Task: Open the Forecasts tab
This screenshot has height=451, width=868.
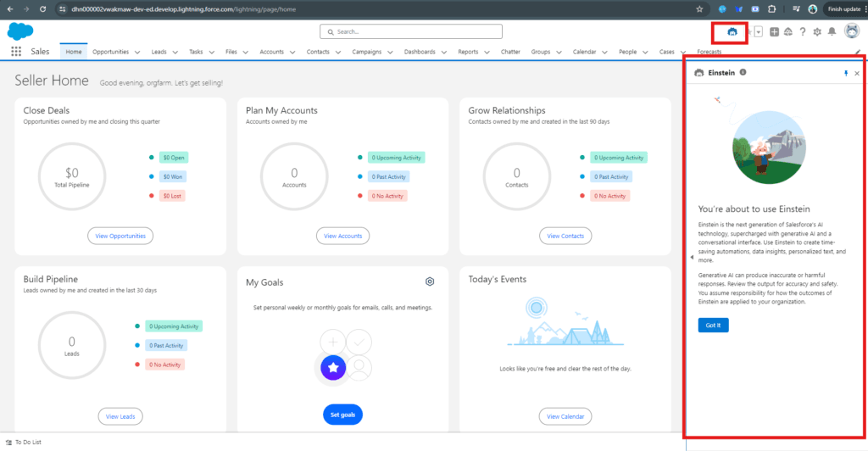Action: (x=709, y=52)
